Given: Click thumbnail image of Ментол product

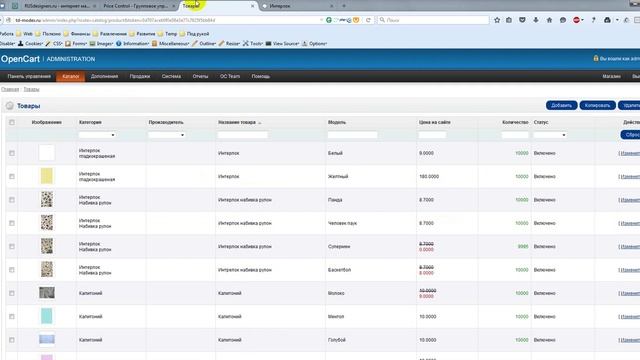Looking at the screenshot, I should [x=47, y=316].
